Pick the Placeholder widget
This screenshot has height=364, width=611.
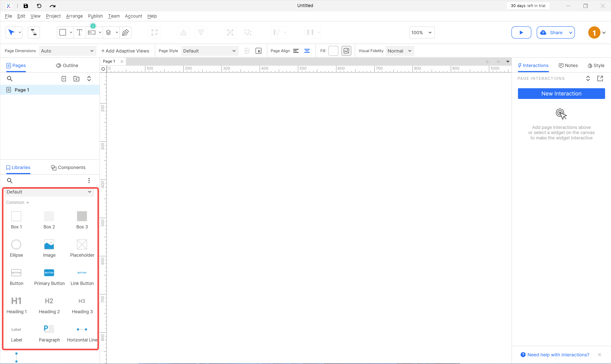click(82, 248)
